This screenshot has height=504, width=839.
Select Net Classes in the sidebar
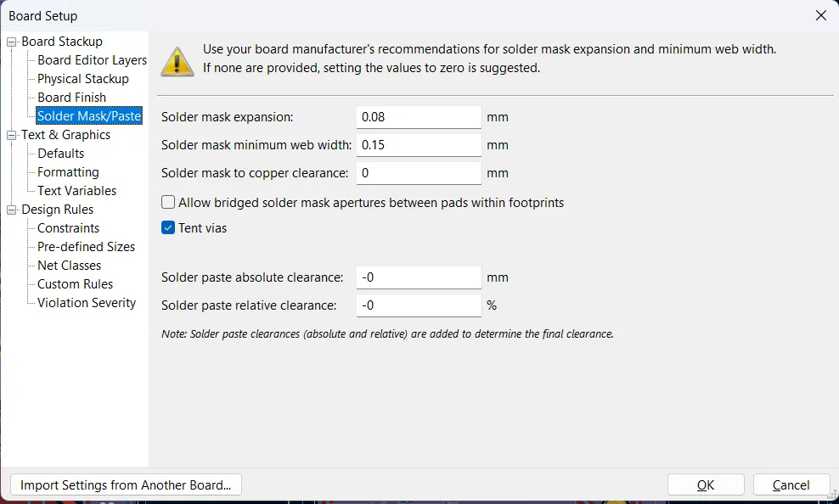coord(69,266)
